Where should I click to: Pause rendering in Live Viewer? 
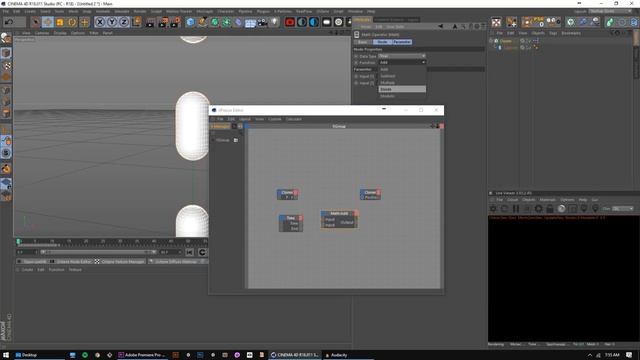pos(516,209)
